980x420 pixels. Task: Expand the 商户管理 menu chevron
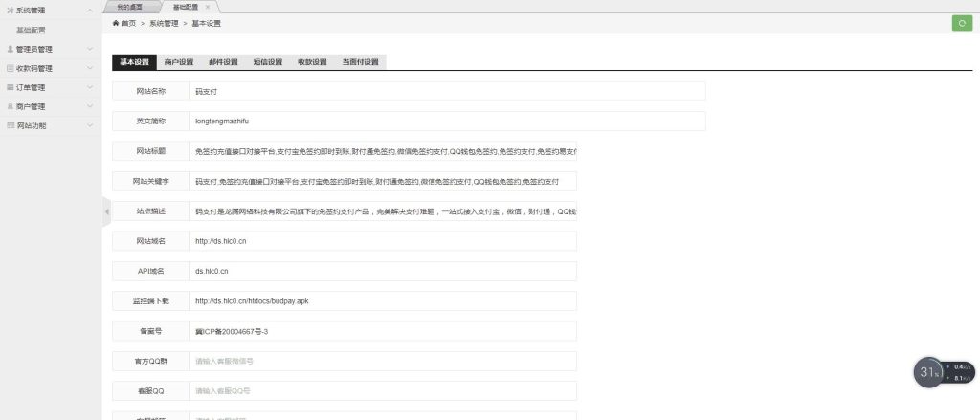[x=89, y=106]
